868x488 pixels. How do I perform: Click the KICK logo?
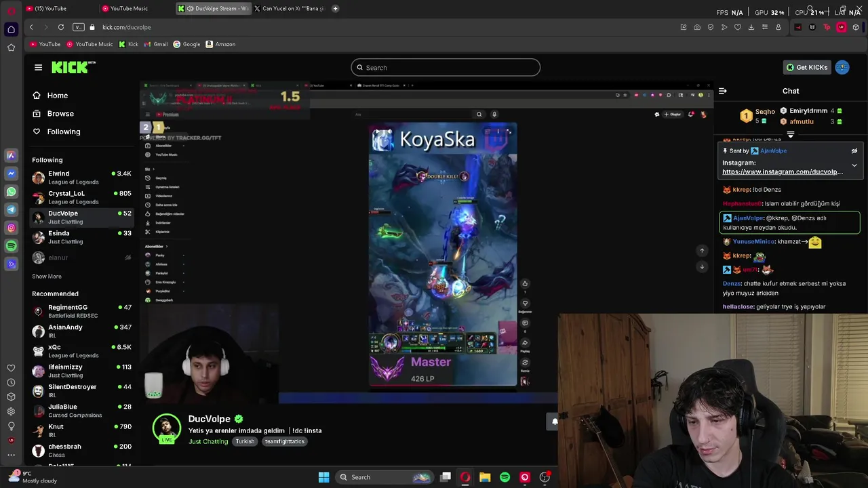73,67
